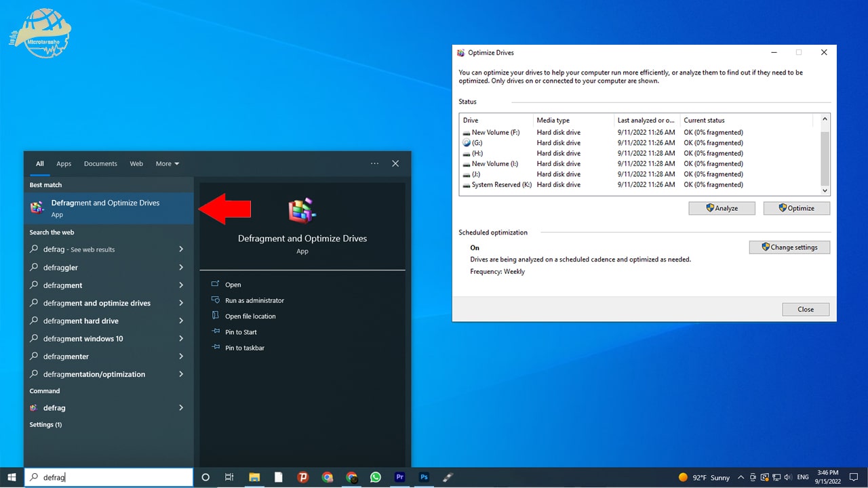Expand the defraggler suggestion arrow
868x488 pixels.
[181, 267]
